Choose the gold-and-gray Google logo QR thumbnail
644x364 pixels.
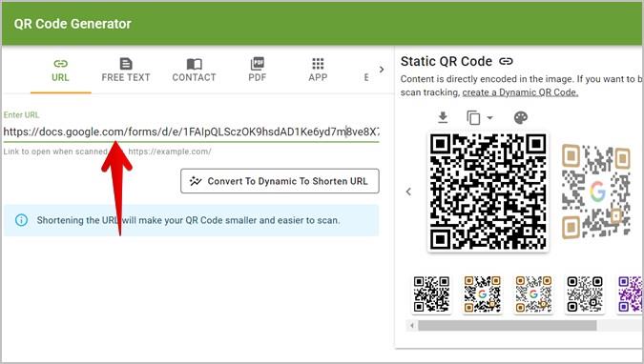pyautogui.click(x=533, y=294)
